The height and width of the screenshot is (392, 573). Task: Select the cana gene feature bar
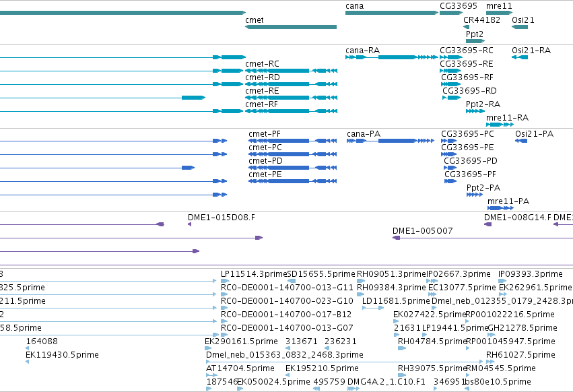pos(392,13)
